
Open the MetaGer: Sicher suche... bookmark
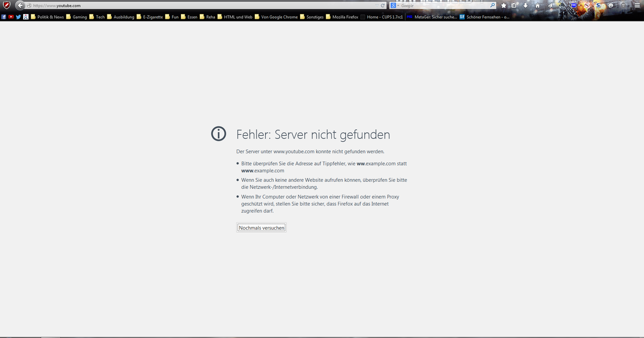[x=431, y=17]
